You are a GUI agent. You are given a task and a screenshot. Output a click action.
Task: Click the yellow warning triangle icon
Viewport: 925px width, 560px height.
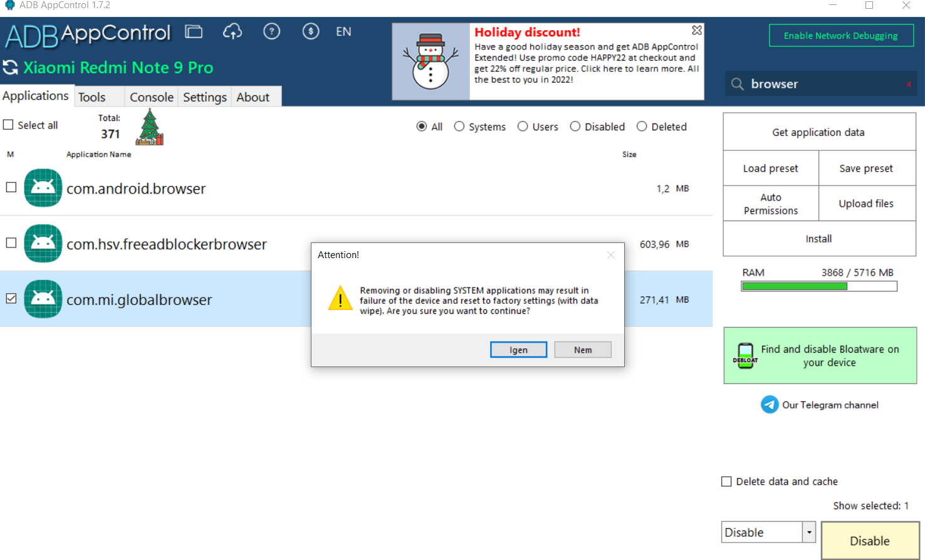click(340, 298)
